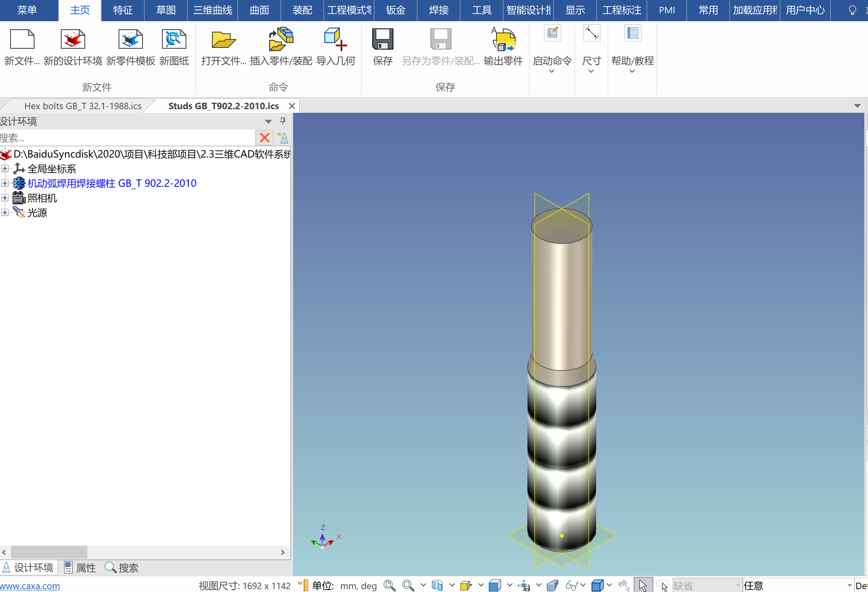
Task: Open file with the folder icon
Action: [224, 39]
